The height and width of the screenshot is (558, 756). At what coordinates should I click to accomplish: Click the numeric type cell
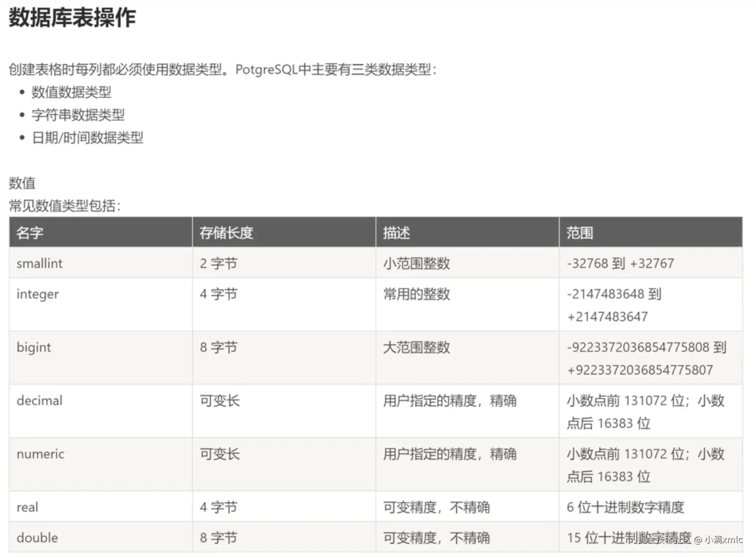point(40,454)
